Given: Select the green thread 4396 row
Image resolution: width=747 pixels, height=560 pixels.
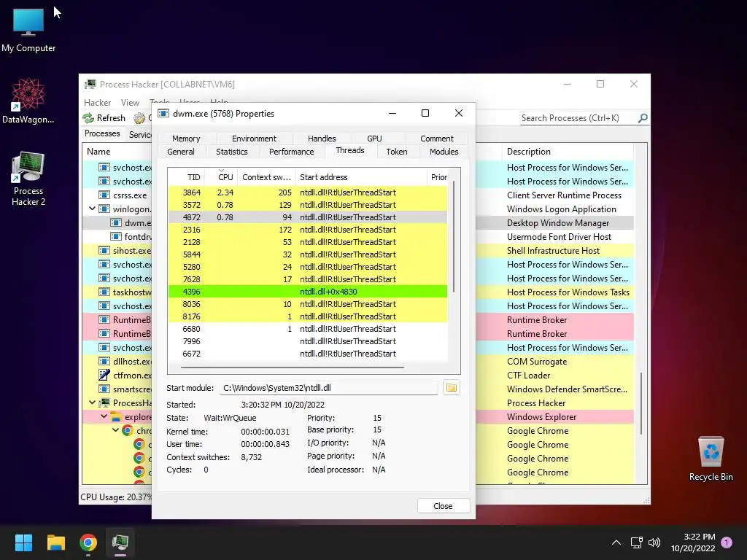Looking at the screenshot, I should (x=308, y=292).
